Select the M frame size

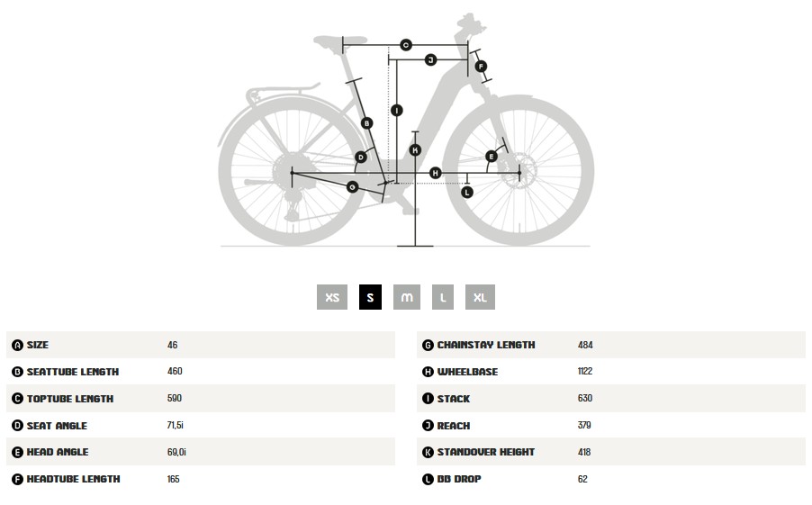pyautogui.click(x=407, y=297)
